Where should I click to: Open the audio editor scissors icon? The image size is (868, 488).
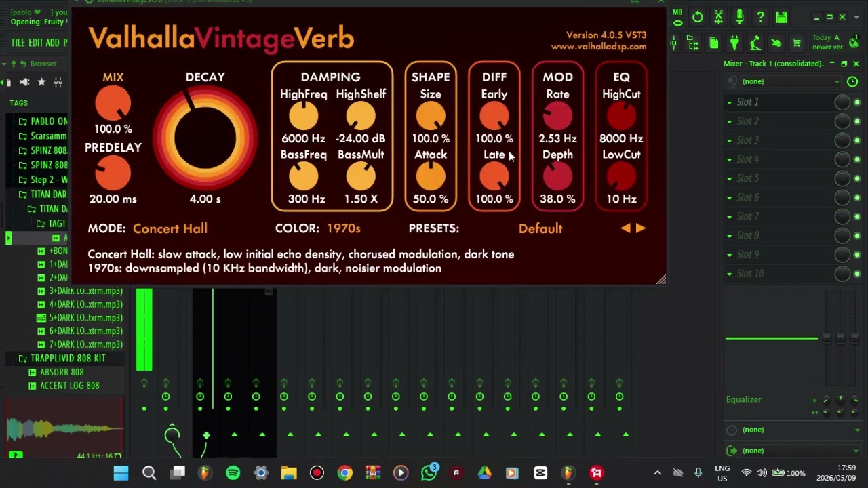(719, 17)
